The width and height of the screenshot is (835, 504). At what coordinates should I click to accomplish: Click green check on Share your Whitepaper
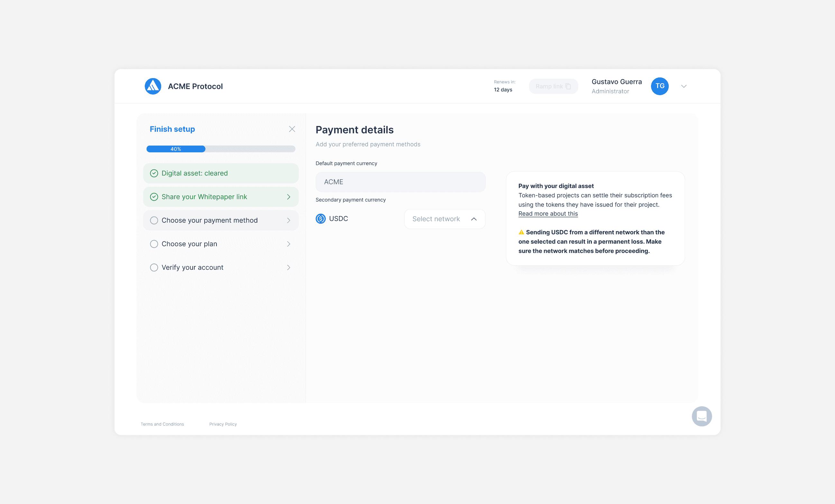(x=154, y=197)
